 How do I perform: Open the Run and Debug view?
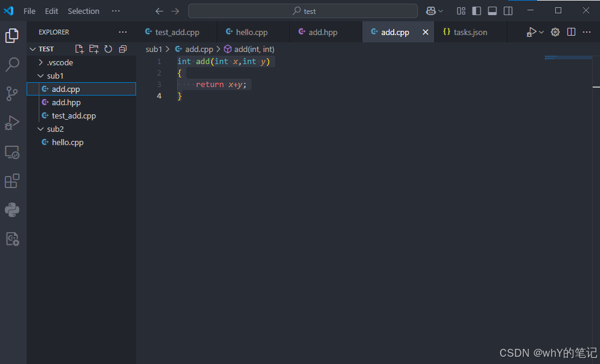[x=12, y=123]
